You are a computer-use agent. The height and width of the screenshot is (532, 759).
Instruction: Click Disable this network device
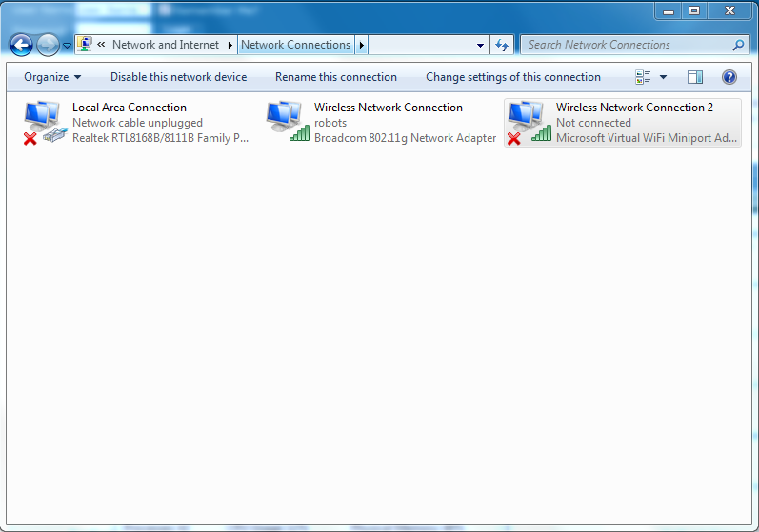179,77
